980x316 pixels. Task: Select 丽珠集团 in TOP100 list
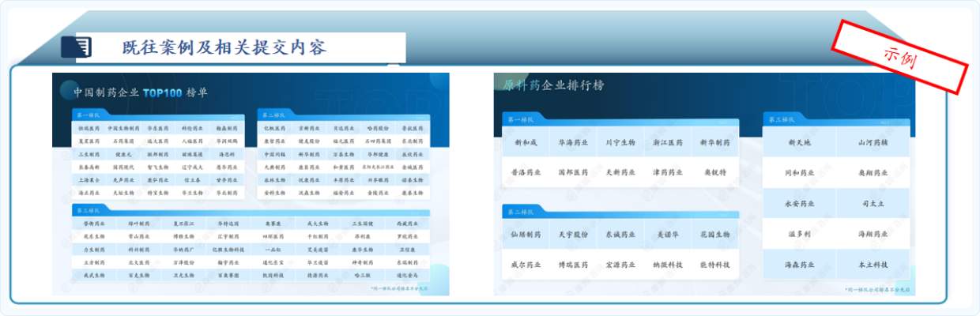pyautogui.click(x=192, y=154)
